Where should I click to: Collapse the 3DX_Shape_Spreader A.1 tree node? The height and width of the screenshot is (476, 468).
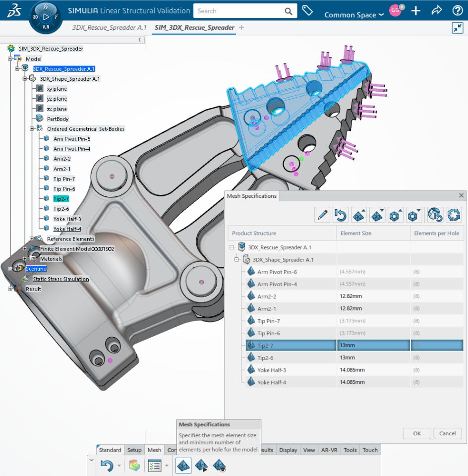tap(25, 79)
